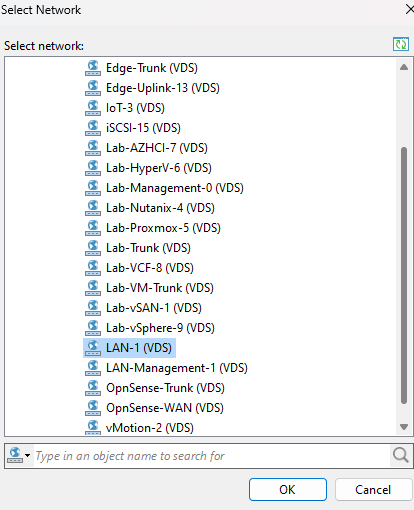Click the refresh network list icon

(x=401, y=44)
